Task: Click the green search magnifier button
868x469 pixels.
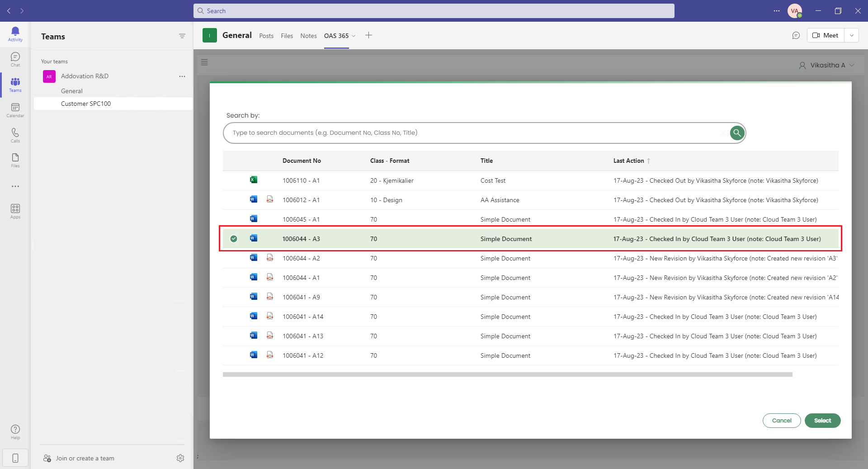Action: tap(737, 133)
